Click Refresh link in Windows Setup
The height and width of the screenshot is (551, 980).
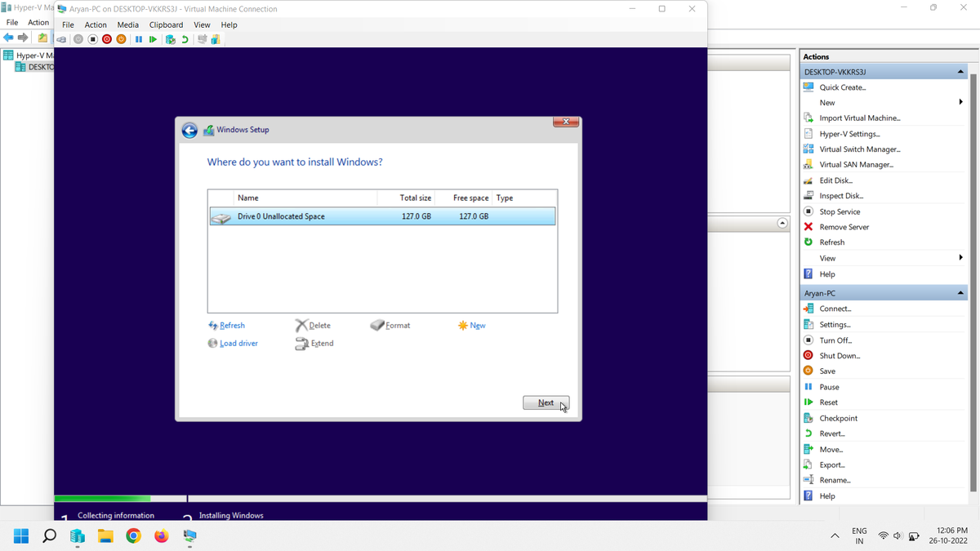(x=226, y=326)
